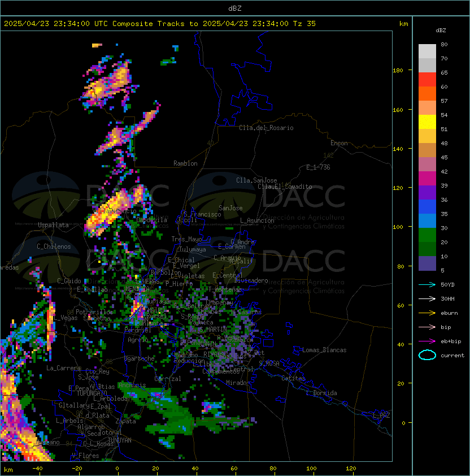
Task: Click the 'L_Dormida' place label
Action: (321, 393)
